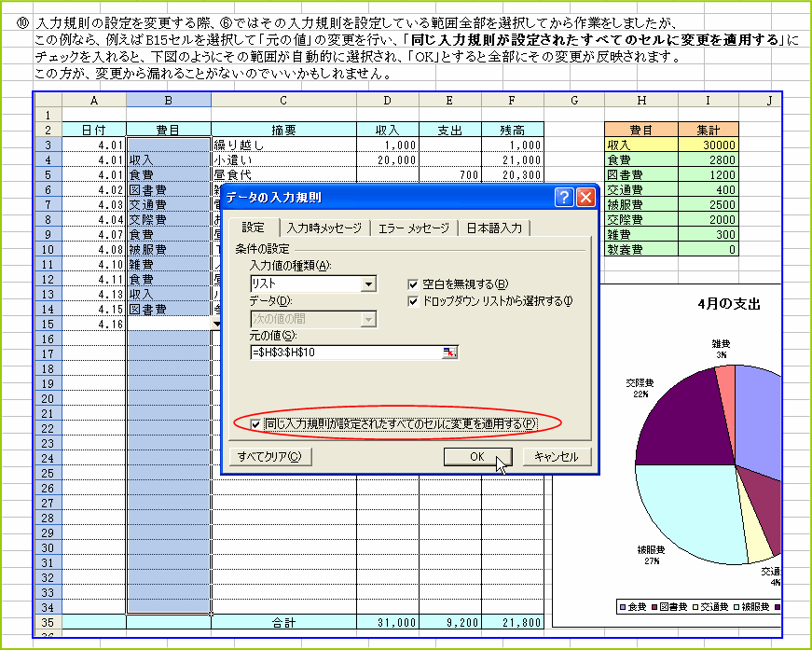
Task: Click the 元の値 input field
Action: click(346, 353)
